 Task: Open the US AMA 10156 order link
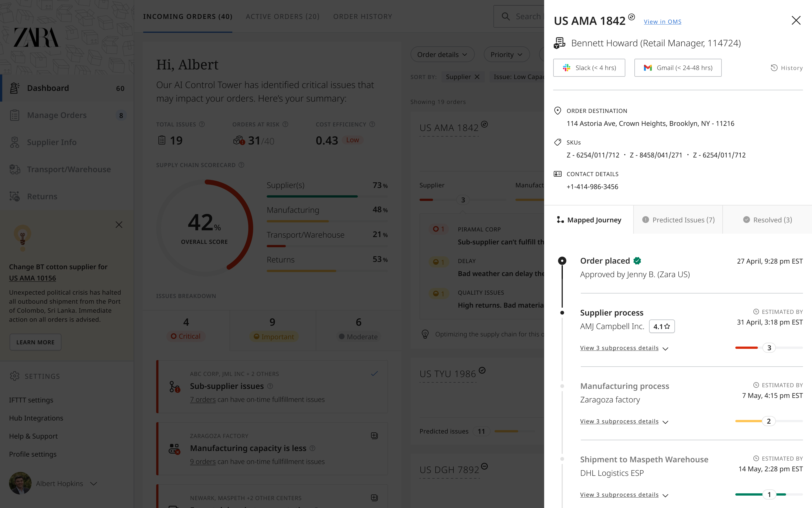coord(32,278)
